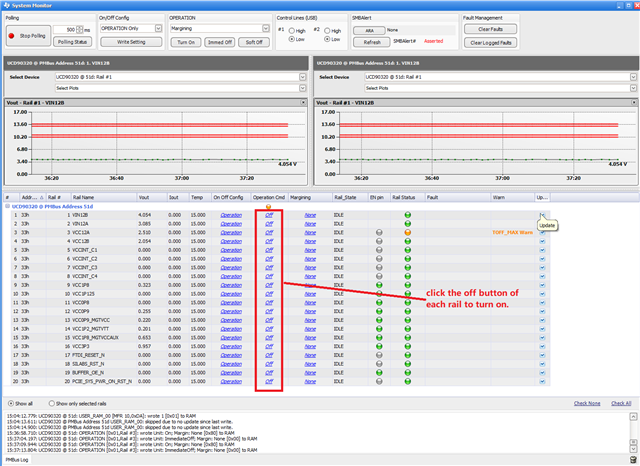The height and width of the screenshot is (466, 640).
Task: Sort by Vout column header
Action: coord(152,197)
